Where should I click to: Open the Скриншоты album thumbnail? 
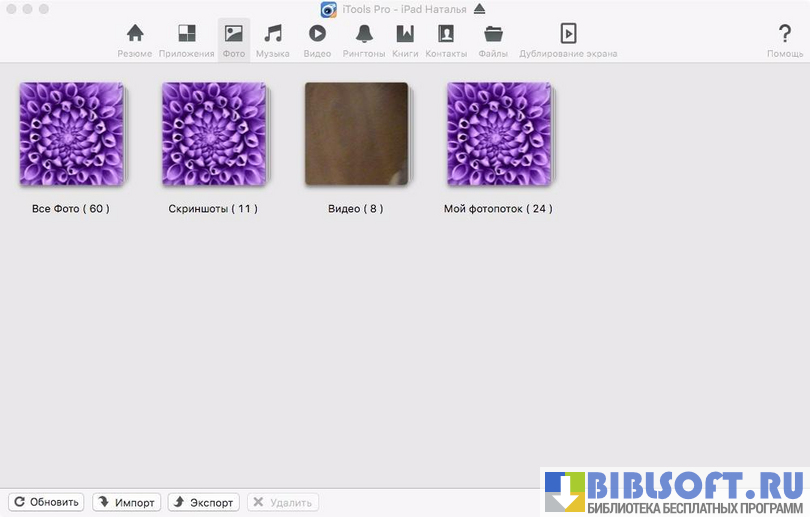[214, 134]
